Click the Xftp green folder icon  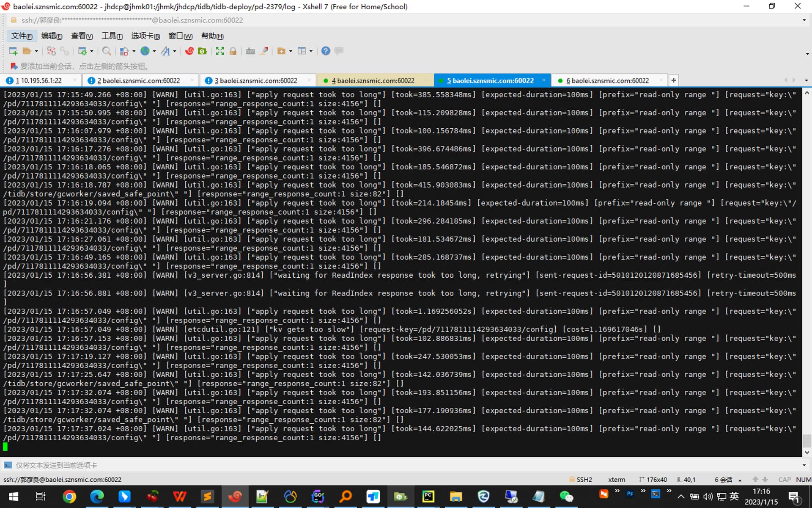[203, 51]
